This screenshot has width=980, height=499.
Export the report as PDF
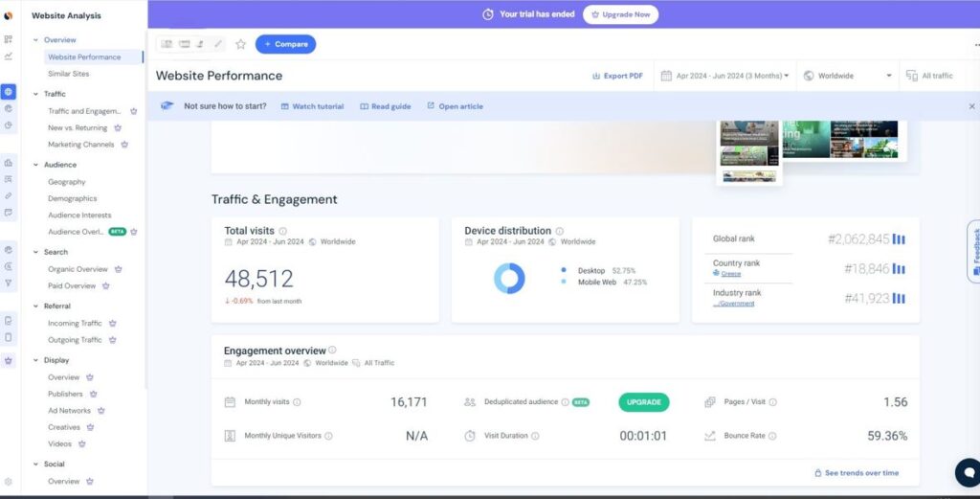click(617, 76)
